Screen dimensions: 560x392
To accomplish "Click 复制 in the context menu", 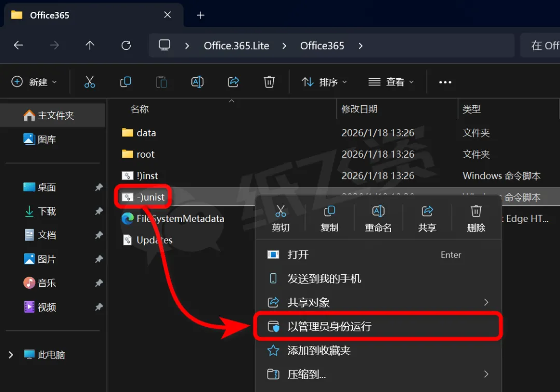I will click(329, 218).
